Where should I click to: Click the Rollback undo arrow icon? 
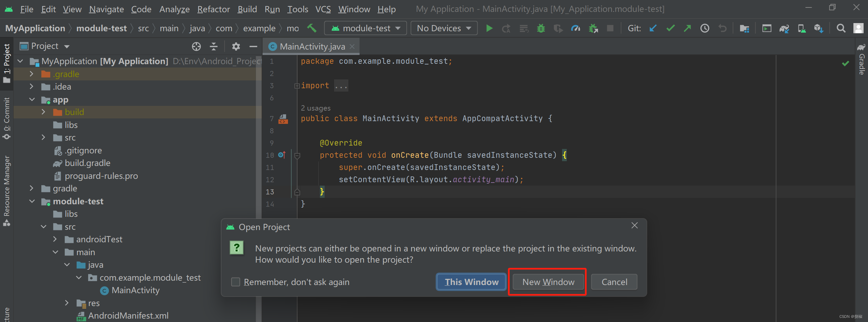click(722, 28)
